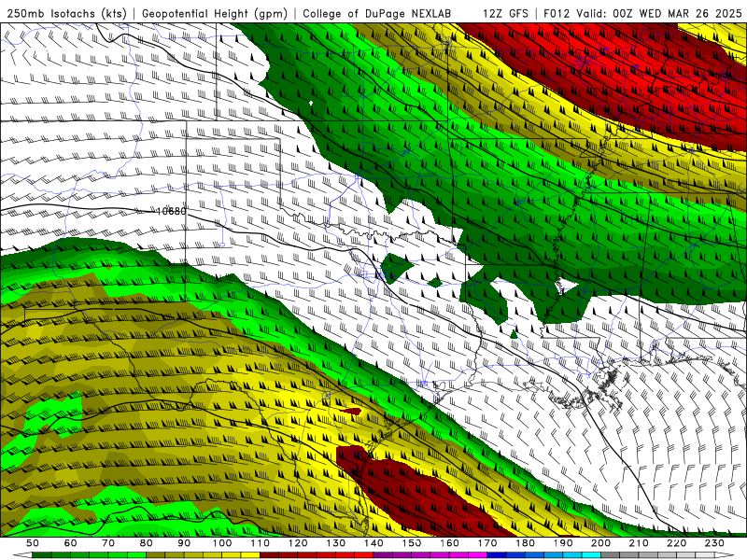Click the '230' legend value
This screenshot has width=747, height=560.
tap(714, 543)
